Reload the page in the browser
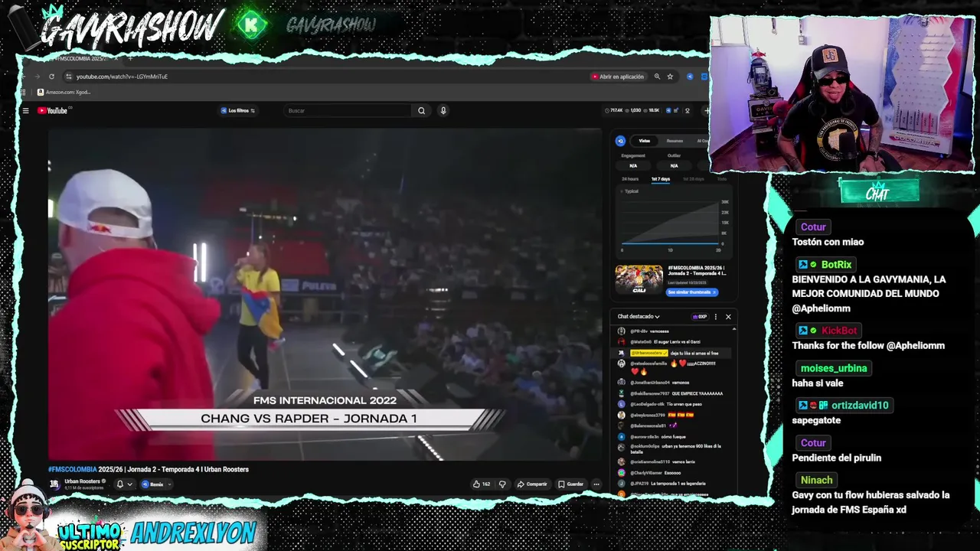 (51, 77)
